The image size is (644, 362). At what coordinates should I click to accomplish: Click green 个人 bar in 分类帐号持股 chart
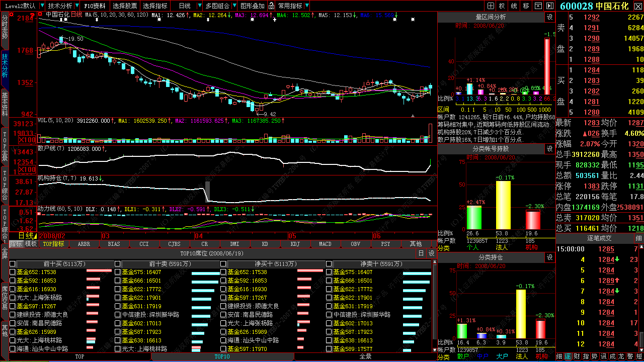[474, 217]
